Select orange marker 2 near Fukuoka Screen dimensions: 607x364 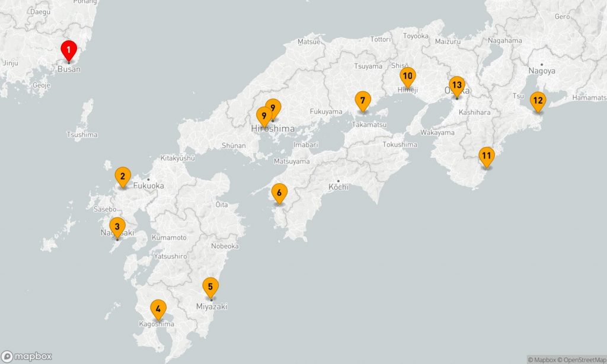point(122,177)
